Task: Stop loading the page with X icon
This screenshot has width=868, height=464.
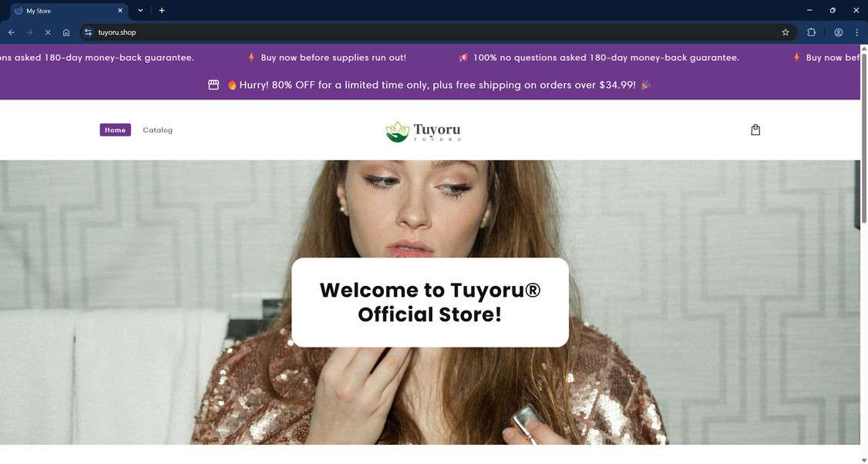Action: 48,32
